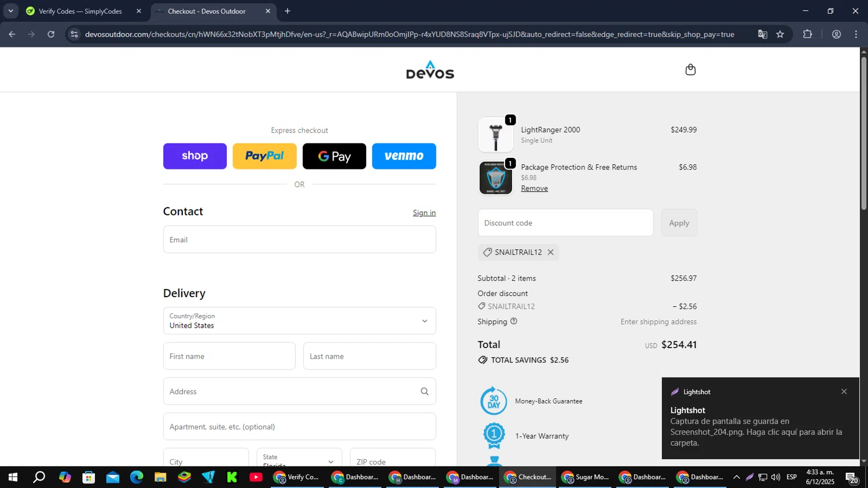Open the tab search dropdown
Screen dimensions: 868x488
coord(10,11)
